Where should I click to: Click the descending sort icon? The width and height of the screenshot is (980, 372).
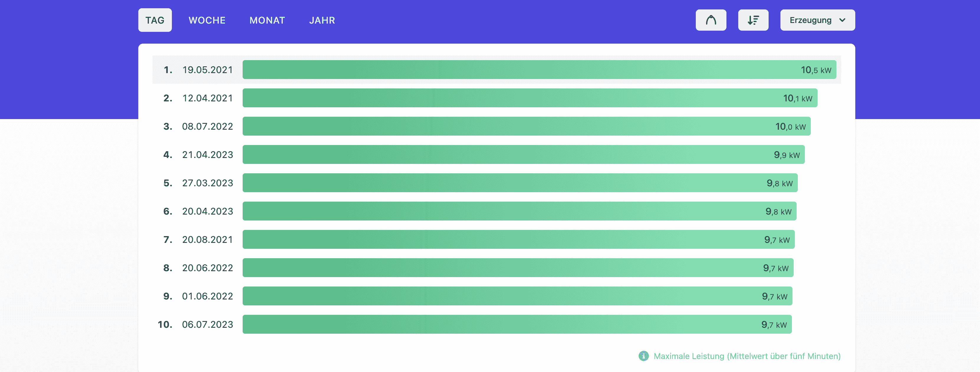[x=753, y=20]
